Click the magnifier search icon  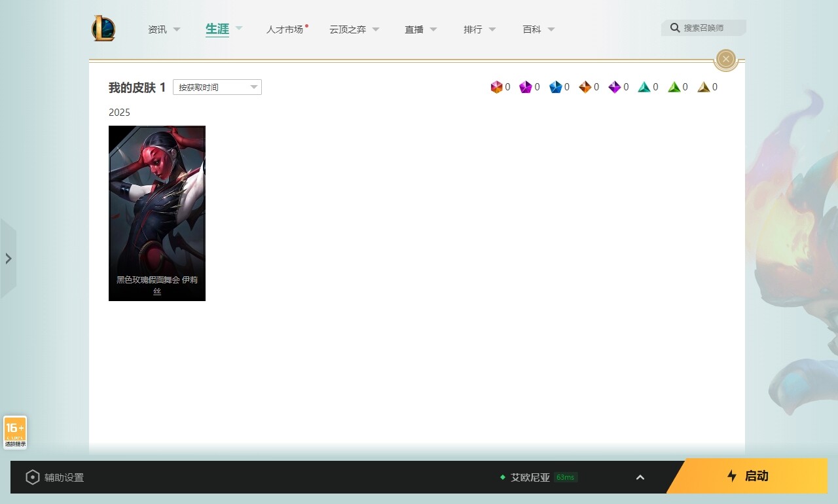coord(675,28)
